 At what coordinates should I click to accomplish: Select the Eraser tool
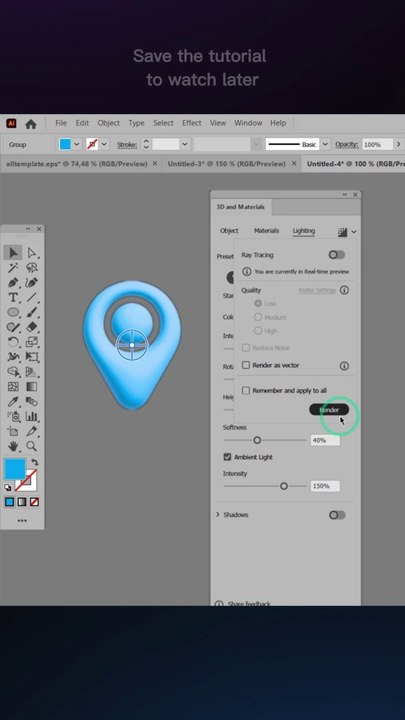[x=32, y=327]
